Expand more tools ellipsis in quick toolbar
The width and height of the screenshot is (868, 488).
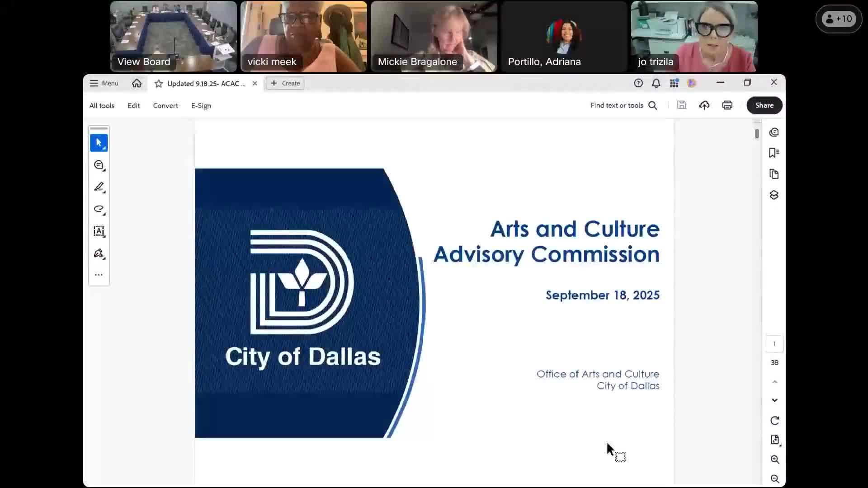(99, 275)
